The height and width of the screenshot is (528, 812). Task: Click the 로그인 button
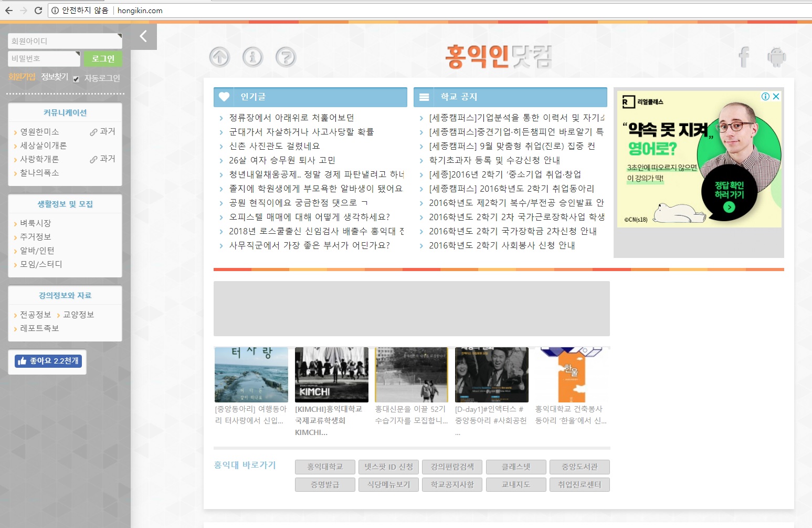(103, 59)
